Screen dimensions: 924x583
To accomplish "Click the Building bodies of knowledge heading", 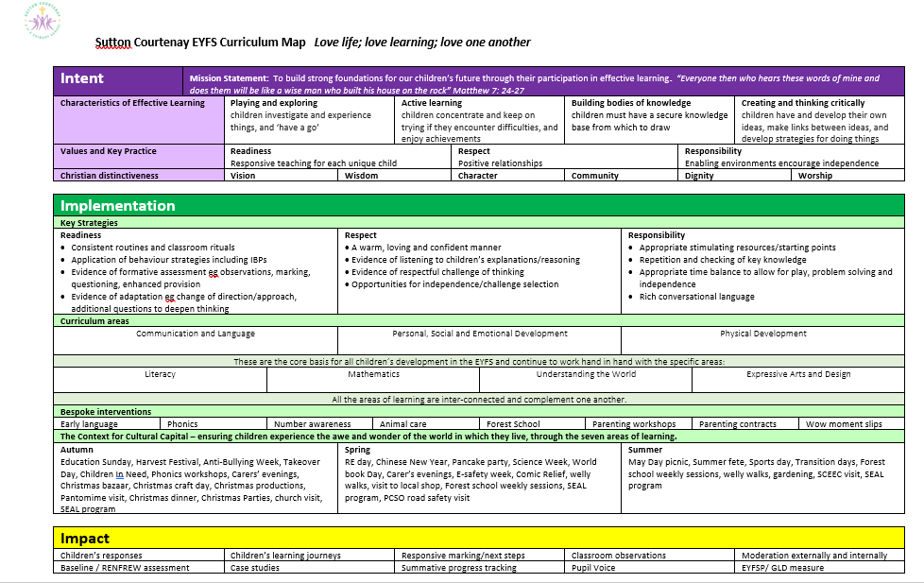I will (x=631, y=103).
